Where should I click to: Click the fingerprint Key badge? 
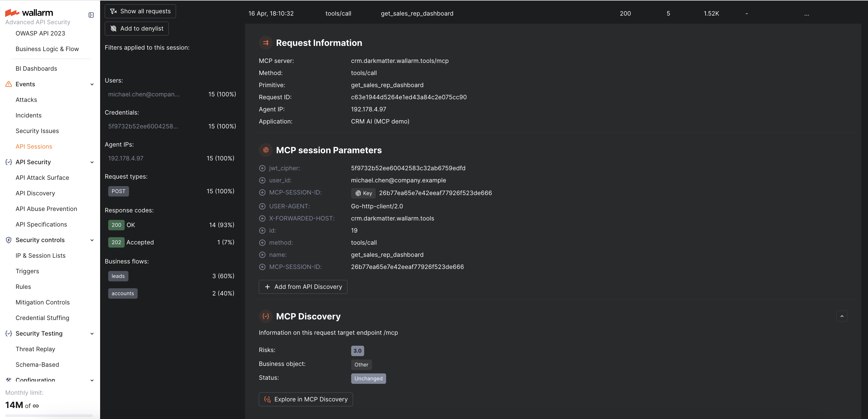363,193
